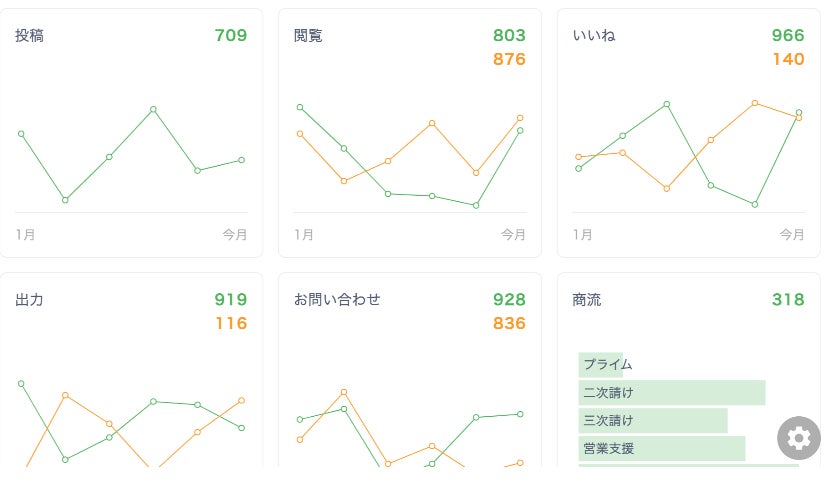Select the green 966 value in いいね

788,36
